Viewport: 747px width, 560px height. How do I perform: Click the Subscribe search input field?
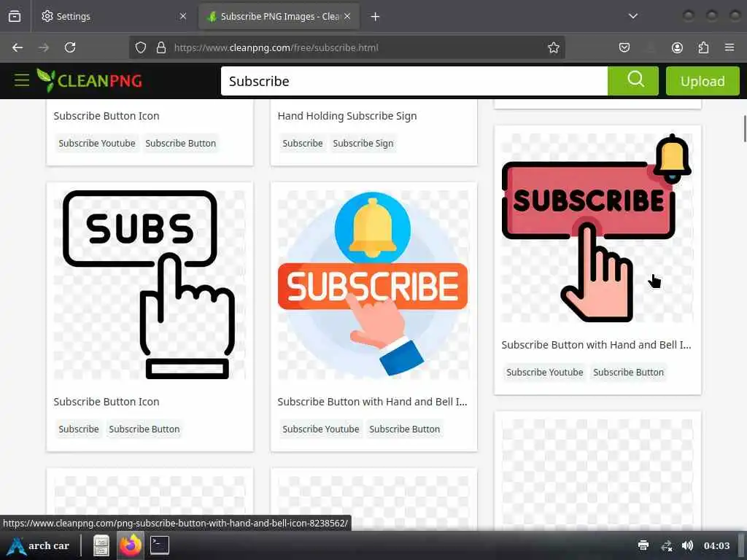point(414,81)
